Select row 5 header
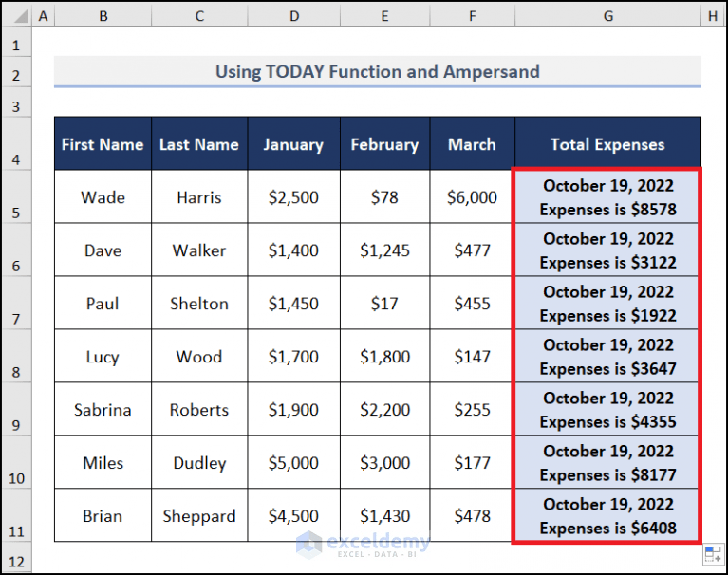728x575 pixels. tap(16, 196)
